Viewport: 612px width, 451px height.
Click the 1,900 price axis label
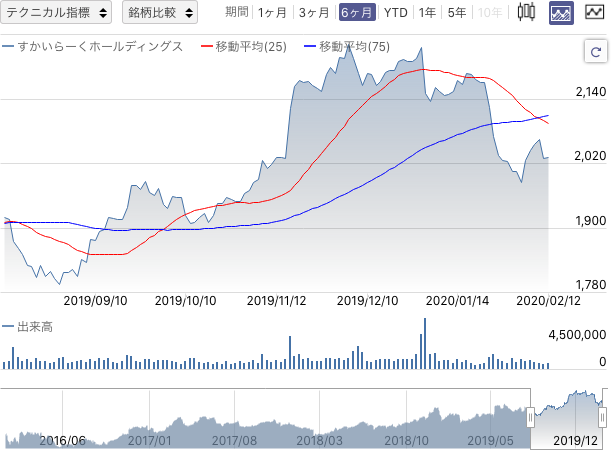pyautogui.click(x=591, y=221)
